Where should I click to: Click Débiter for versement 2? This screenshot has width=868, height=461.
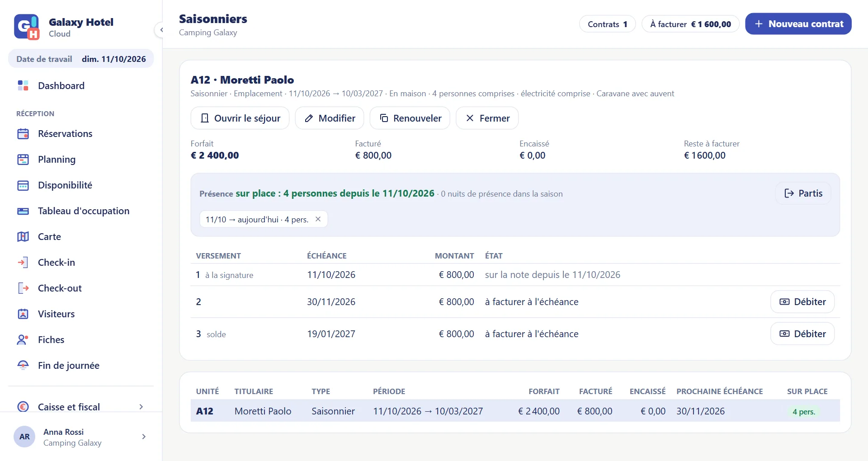(x=802, y=301)
